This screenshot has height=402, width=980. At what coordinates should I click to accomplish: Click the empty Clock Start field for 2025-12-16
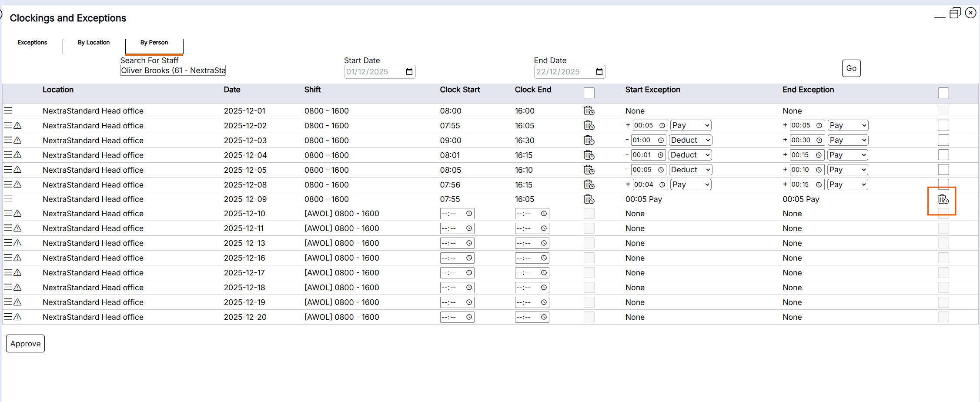(457, 258)
